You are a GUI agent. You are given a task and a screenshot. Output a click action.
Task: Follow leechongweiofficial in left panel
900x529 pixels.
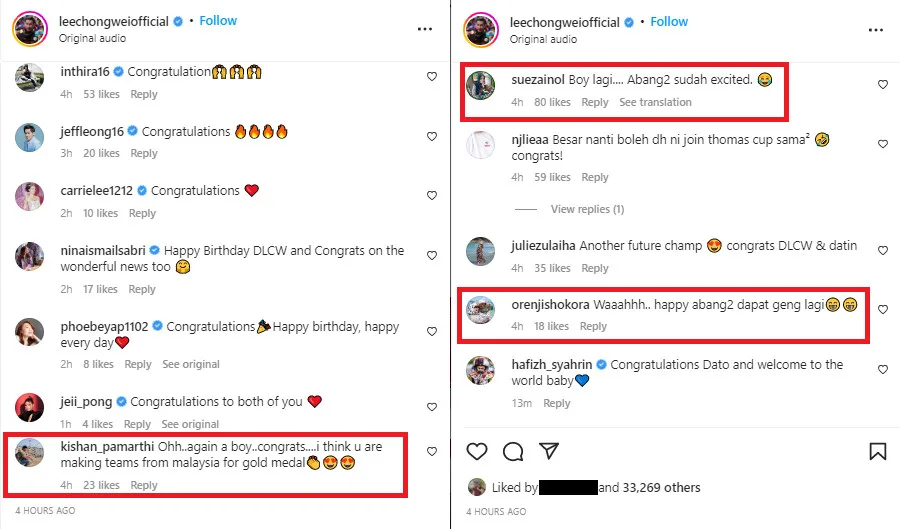pyautogui.click(x=218, y=20)
